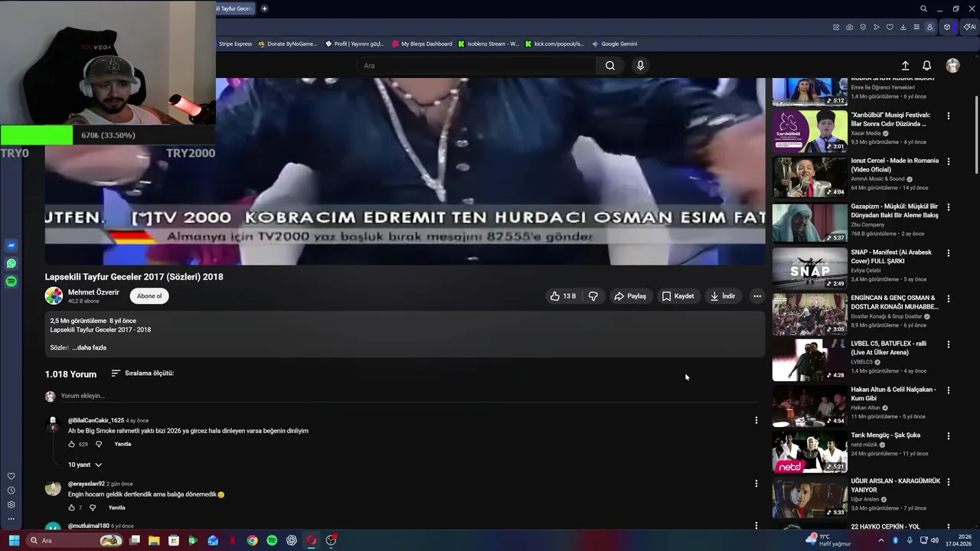This screenshot has height=551, width=980.
Task: Open options for Gazapizm Müşkül video
Action: (949, 207)
